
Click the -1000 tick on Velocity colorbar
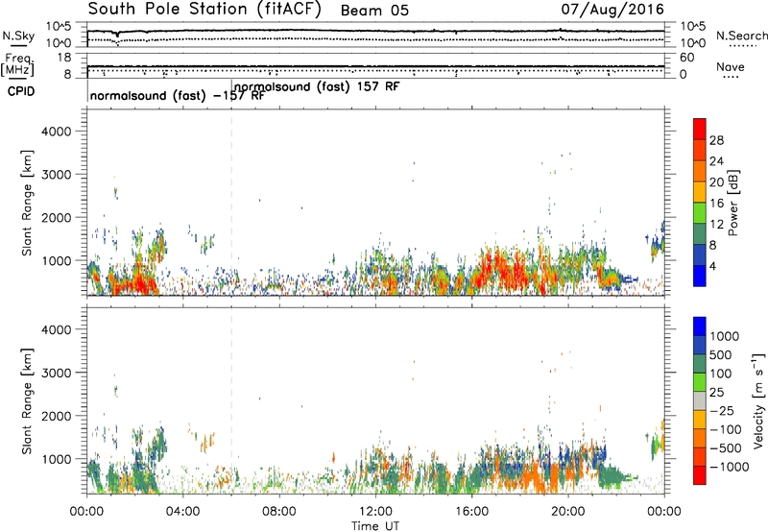click(x=729, y=467)
